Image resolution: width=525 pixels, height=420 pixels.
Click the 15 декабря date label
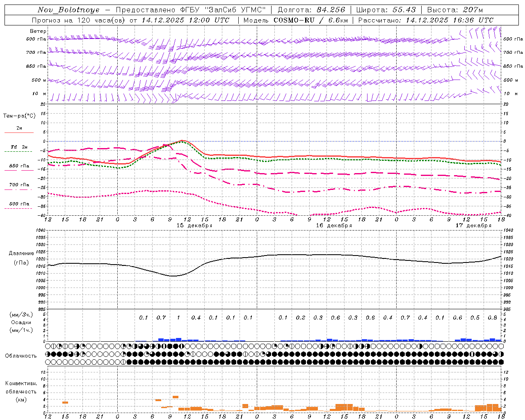(x=194, y=226)
